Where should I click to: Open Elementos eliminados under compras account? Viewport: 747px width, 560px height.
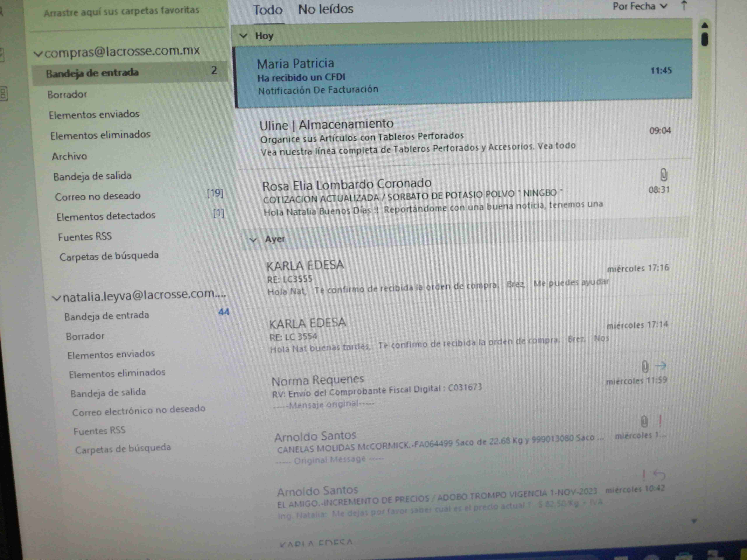pos(100,135)
